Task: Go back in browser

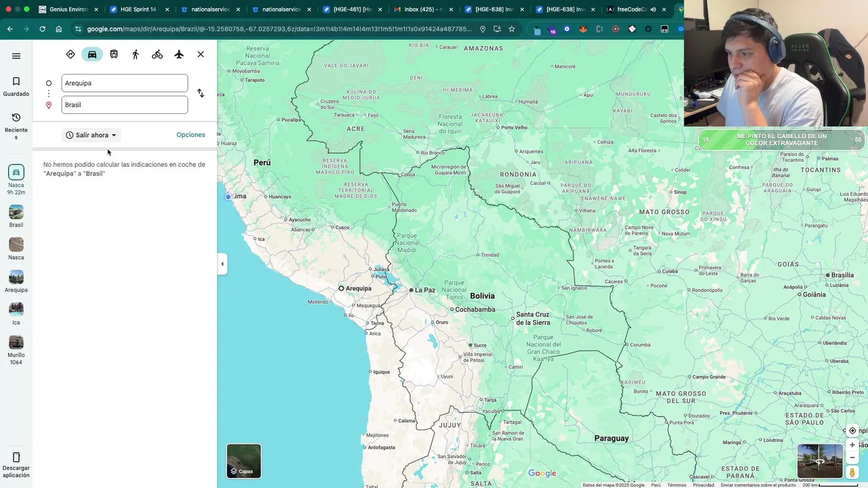Action: [9, 29]
